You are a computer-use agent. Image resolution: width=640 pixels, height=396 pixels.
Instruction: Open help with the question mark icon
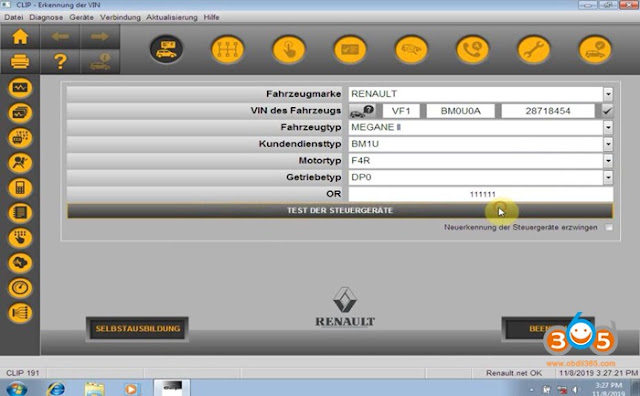pos(60,62)
